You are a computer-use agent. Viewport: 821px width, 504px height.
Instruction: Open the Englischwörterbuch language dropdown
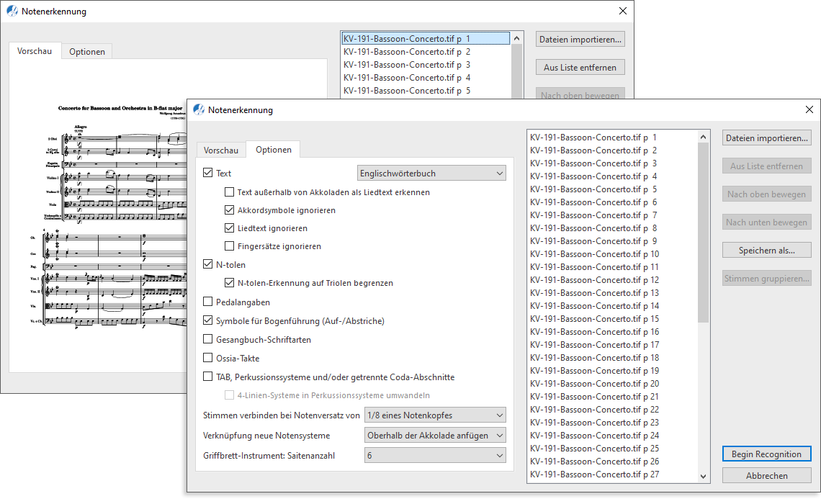click(x=431, y=173)
